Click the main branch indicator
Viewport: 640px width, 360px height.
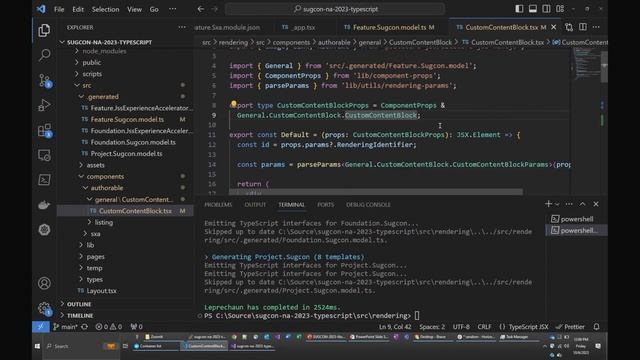click(64, 327)
